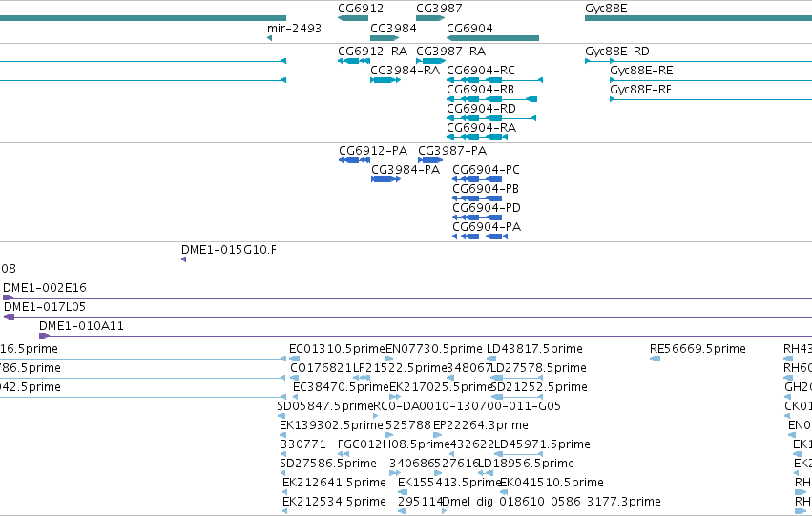Click the CG6912 gene label
This screenshot has height=516, width=812.
[x=361, y=9]
